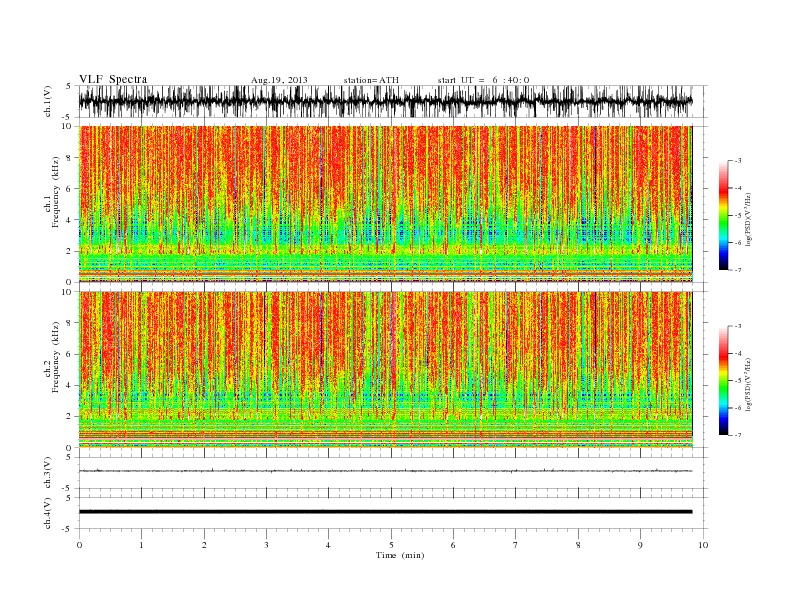Click the 'ch.1(V)' waveform axis label
The height and width of the screenshot is (612, 792).
[47, 101]
